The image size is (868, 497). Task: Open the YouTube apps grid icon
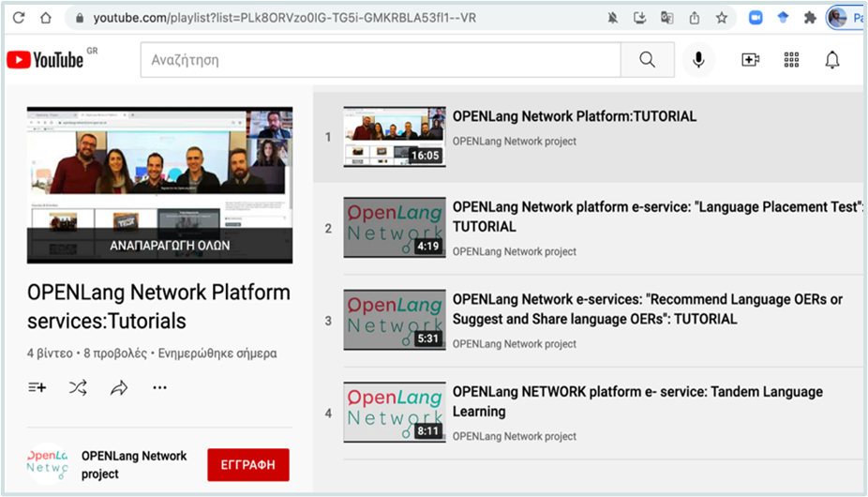(x=792, y=60)
